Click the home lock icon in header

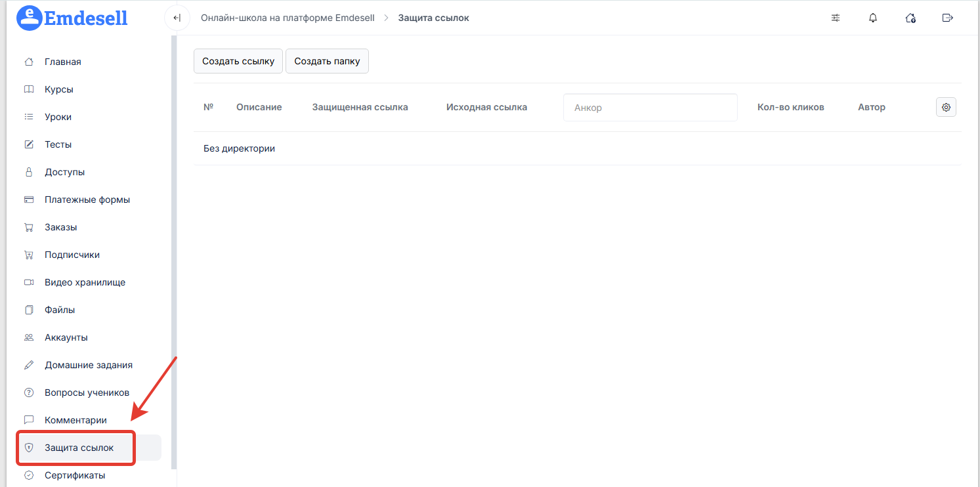tap(910, 18)
